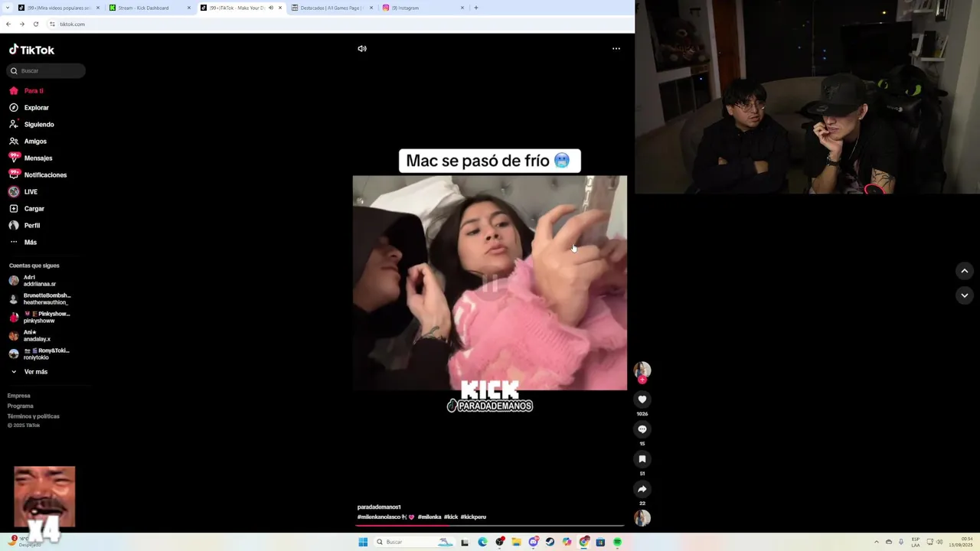Open the Explorar page
This screenshot has width=980, height=551.
point(29,108)
